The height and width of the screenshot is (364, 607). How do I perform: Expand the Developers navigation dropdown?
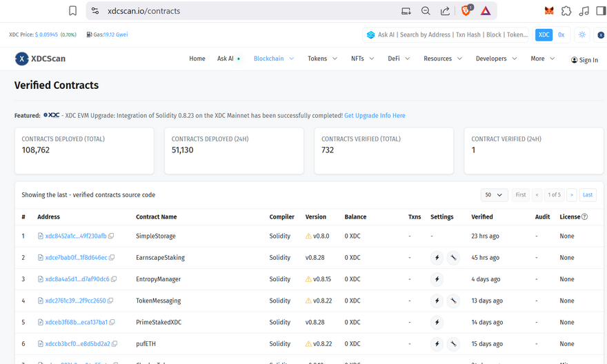click(496, 59)
